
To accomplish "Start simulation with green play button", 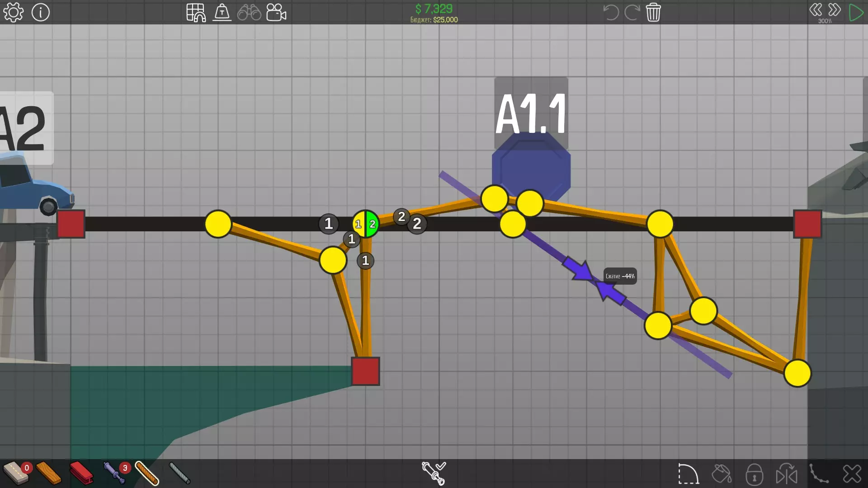I will 855,12.
